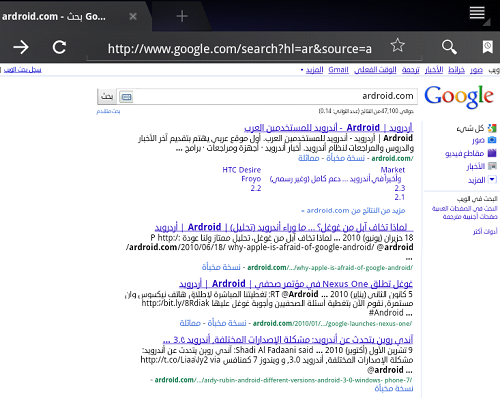The image size is (500, 398).
Task: Open search with the magnifier icon
Action: tap(449, 47)
